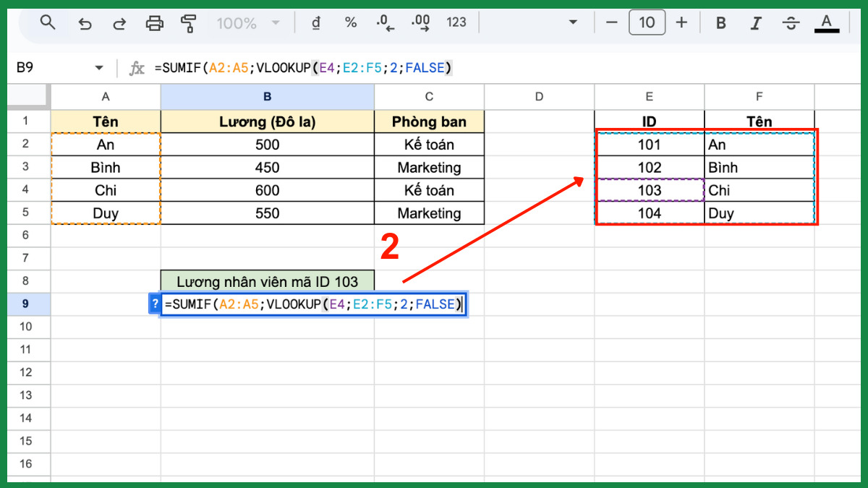
Task: Click the redo arrow icon
Action: coord(119,23)
